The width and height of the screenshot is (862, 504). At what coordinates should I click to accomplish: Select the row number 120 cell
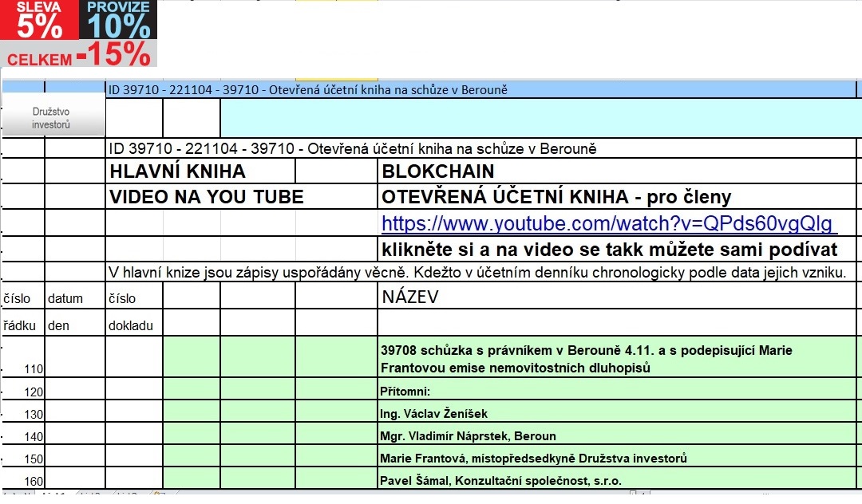(x=22, y=389)
